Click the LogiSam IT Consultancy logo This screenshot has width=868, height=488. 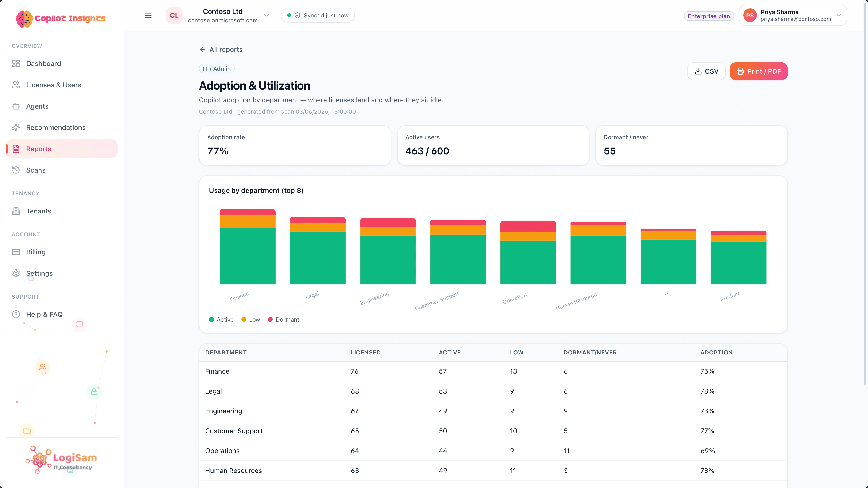61,460
